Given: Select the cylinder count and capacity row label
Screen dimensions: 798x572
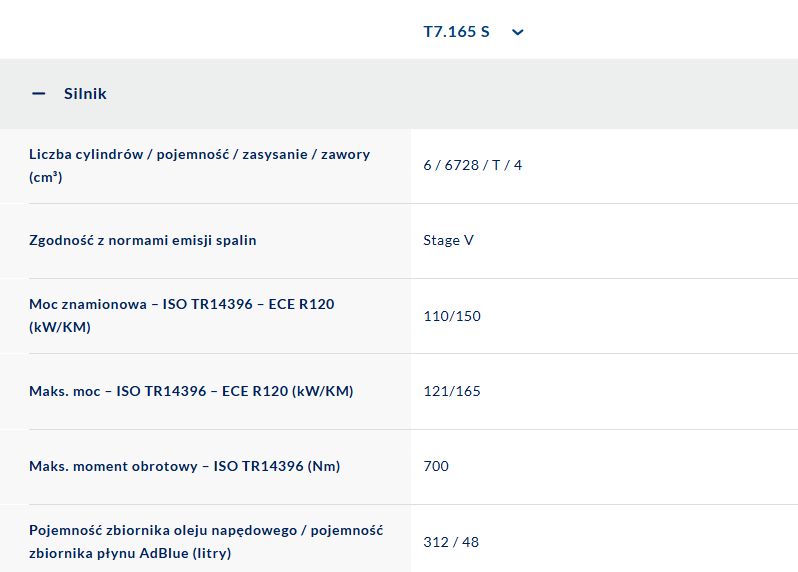Looking at the screenshot, I should (x=199, y=155).
